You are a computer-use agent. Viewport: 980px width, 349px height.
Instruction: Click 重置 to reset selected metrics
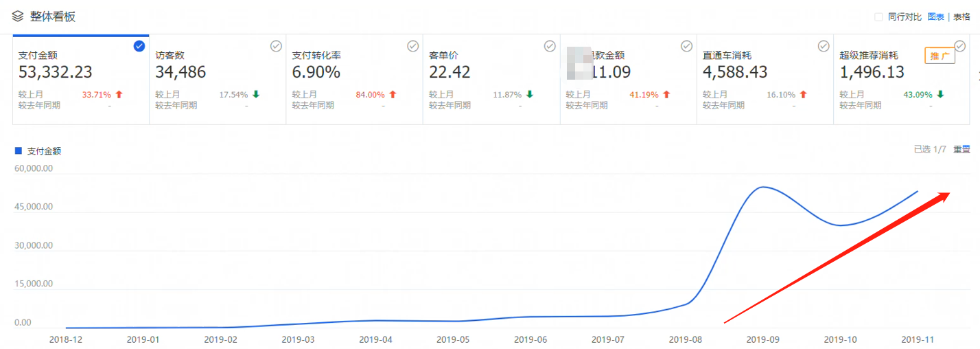point(961,149)
